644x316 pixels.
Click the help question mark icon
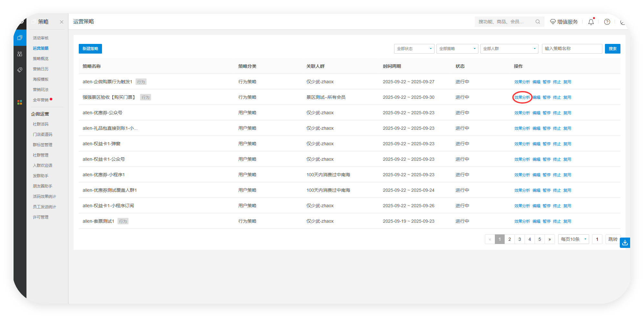pyautogui.click(x=607, y=22)
